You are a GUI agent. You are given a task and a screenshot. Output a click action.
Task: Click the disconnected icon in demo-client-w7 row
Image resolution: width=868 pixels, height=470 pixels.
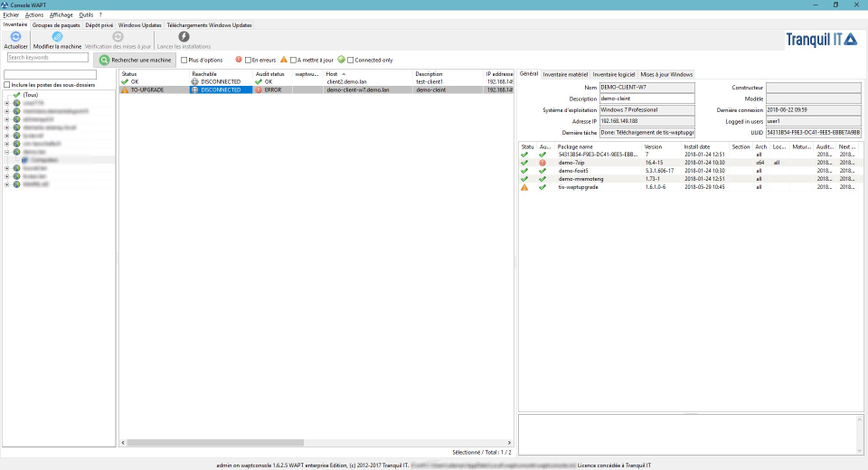[194, 89]
